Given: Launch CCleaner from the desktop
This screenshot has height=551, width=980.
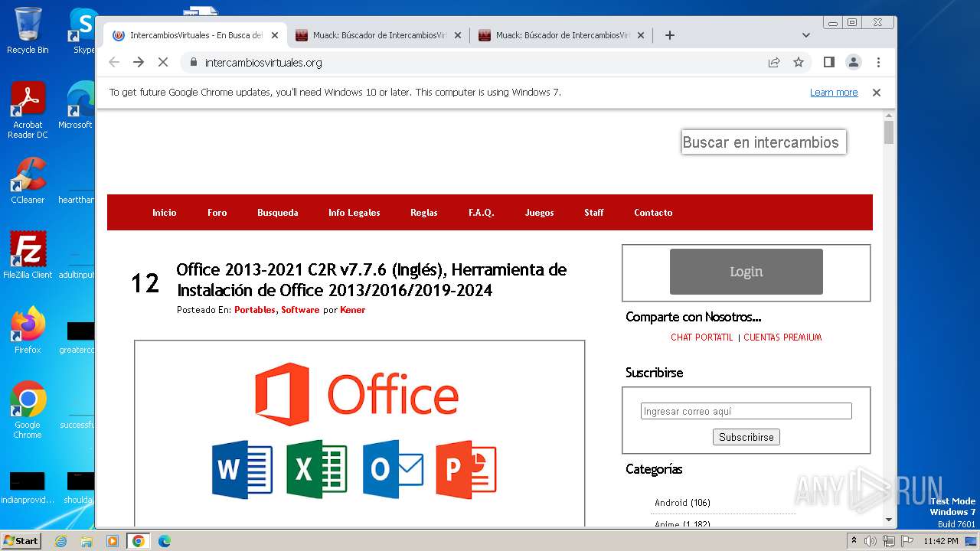Looking at the screenshot, I should [x=28, y=181].
